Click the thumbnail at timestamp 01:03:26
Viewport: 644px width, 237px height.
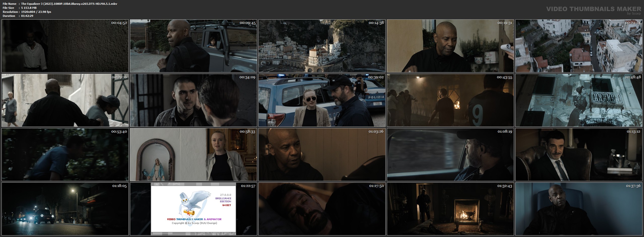point(322,154)
